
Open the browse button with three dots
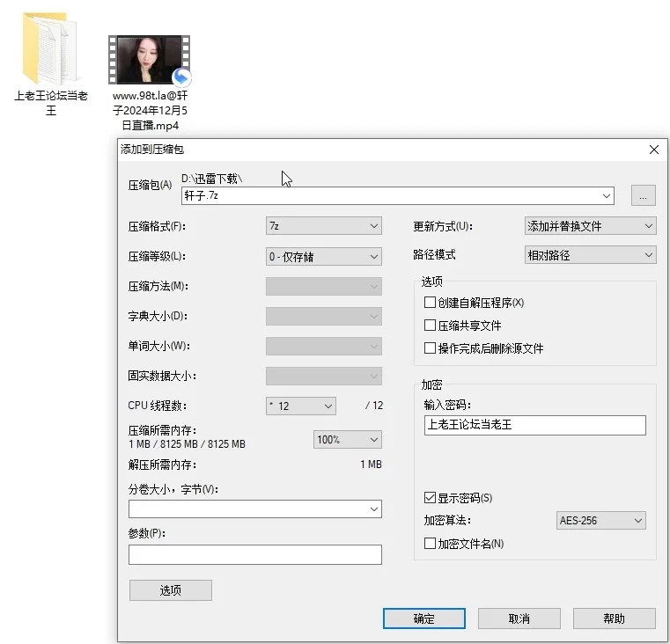click(643, 195)
